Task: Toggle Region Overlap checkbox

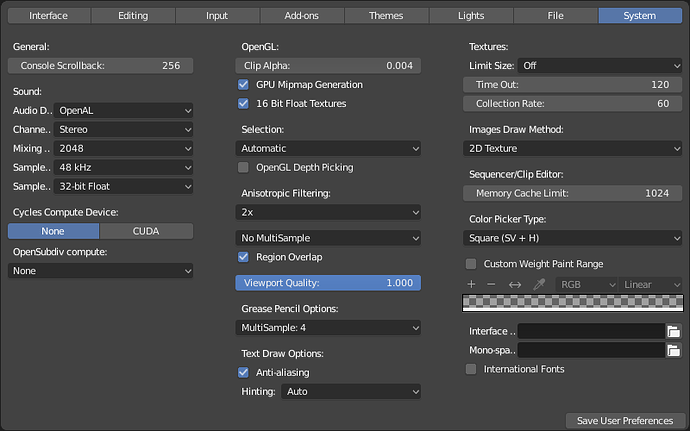Action: pyautogui.click(x=243, y=257)
